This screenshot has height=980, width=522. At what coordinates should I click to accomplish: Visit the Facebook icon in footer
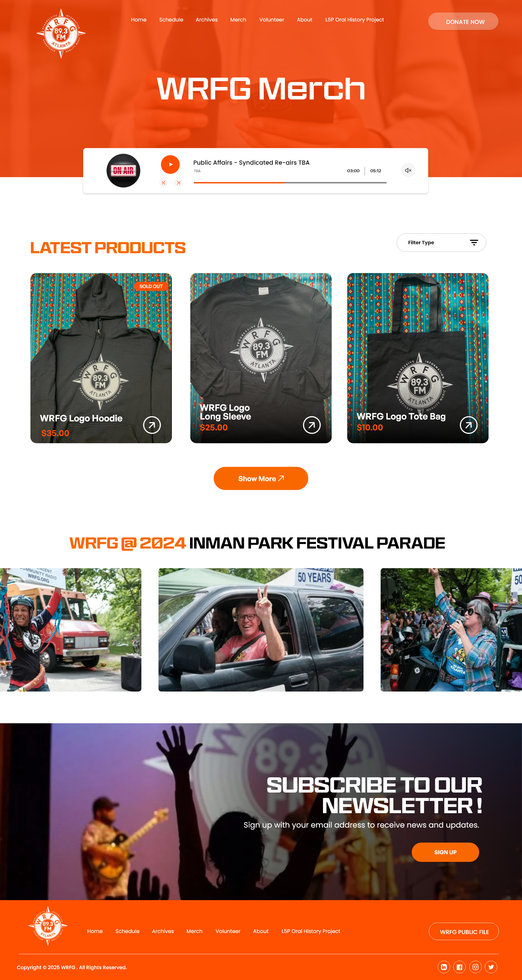pos(459,967)
